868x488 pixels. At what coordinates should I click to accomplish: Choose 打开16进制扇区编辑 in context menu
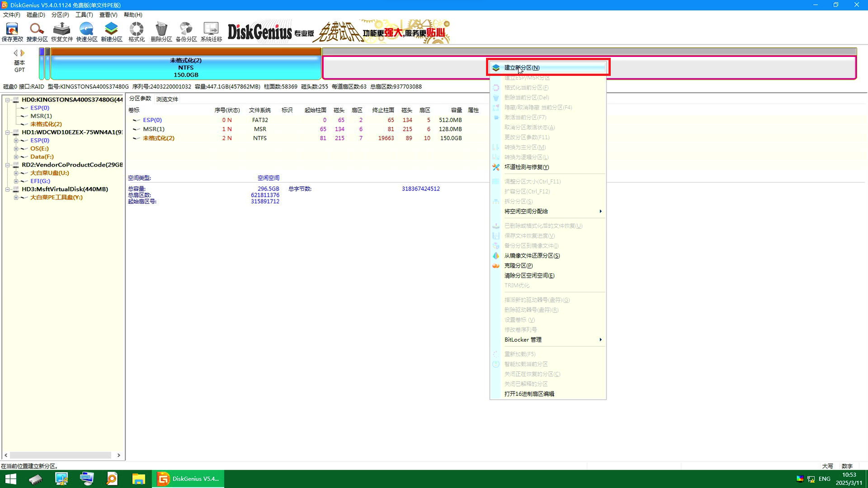[548, 394]
